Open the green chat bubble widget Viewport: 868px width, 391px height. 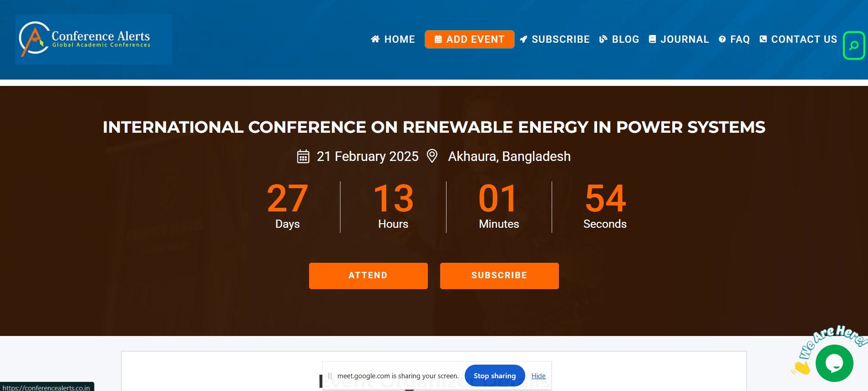(834, 363)
